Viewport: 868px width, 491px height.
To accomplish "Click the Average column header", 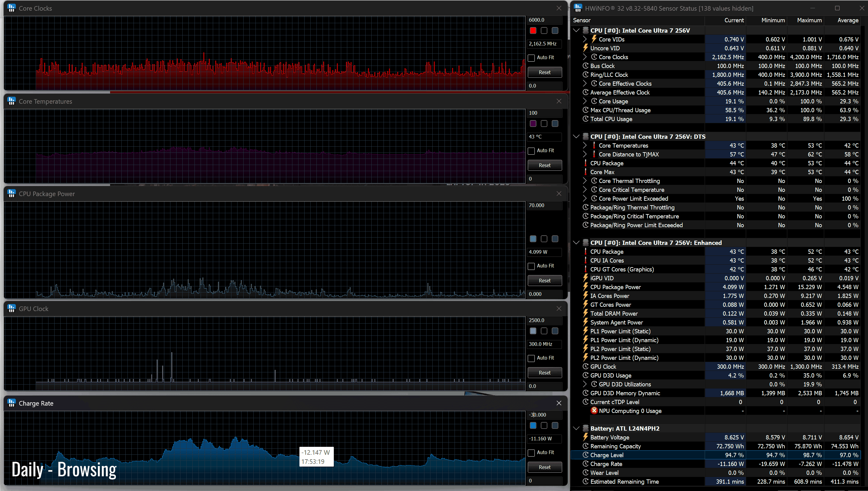I will (x=848, y=20).
